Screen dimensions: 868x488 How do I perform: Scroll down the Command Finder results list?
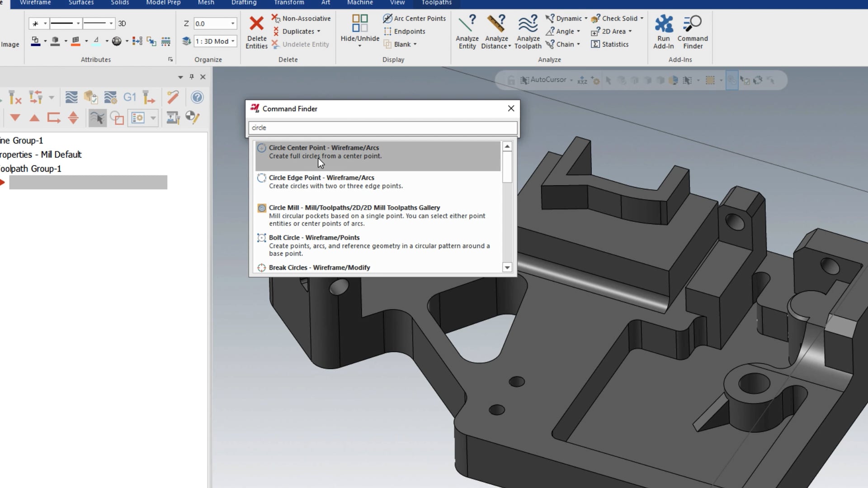(x=507, y=267)
